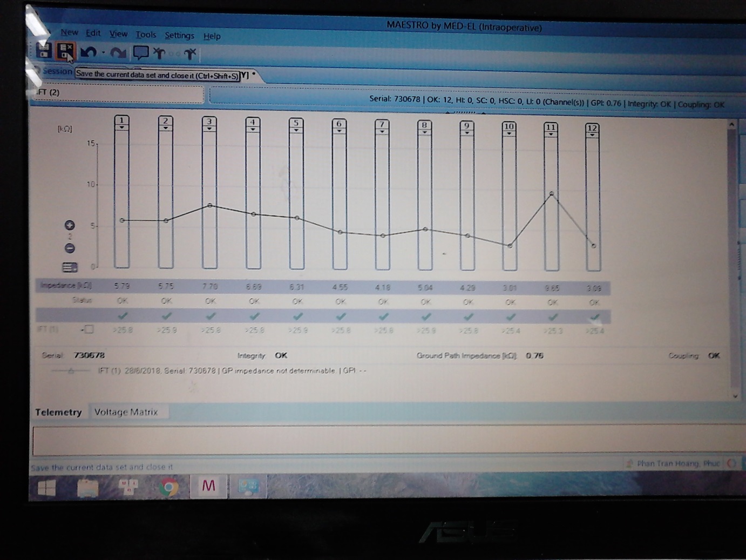
Task: Click the Save floppy disk icon
Action: [44, 51]
